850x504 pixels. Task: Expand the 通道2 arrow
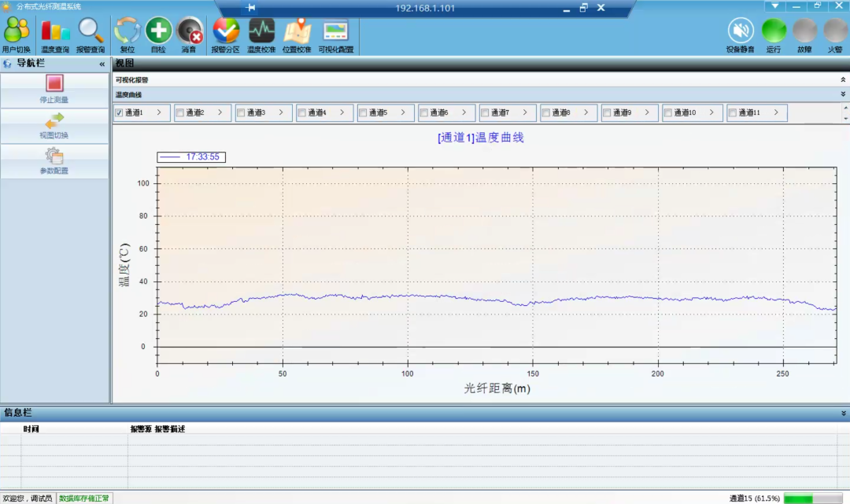click(x=220, y=112)
